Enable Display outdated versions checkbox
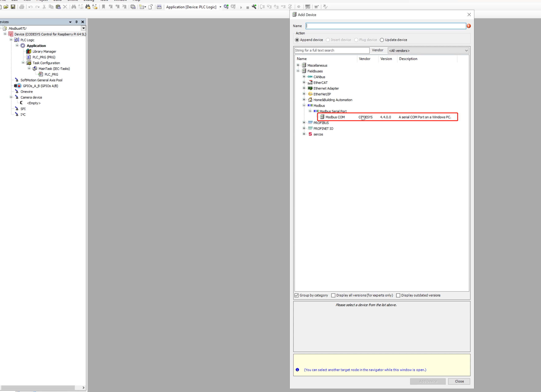The width and height of the screenshot is (541, 392). coord(398,295)
